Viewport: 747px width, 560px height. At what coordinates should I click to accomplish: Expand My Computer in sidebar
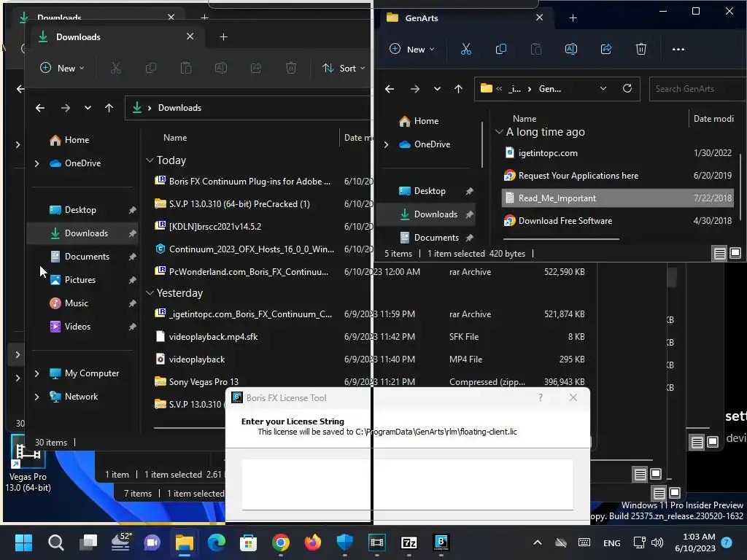pyautogui.click(x=36, y=373)
